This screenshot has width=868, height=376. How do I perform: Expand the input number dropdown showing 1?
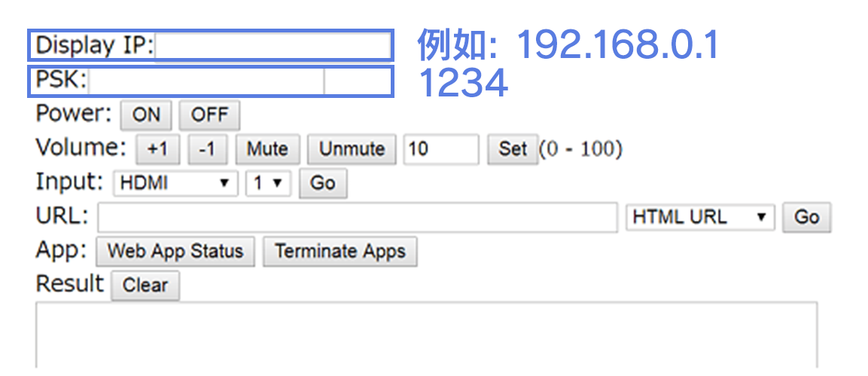click(268, 183)
